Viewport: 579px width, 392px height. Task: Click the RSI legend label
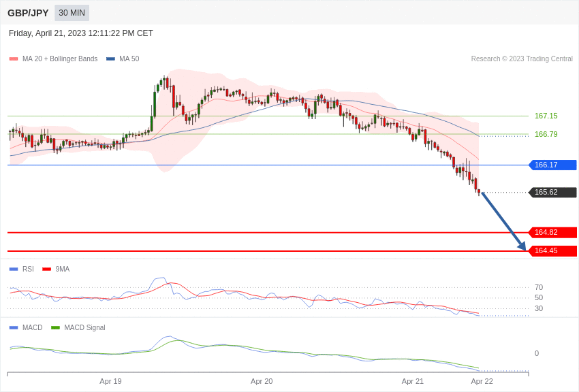[x=28, y=269]
